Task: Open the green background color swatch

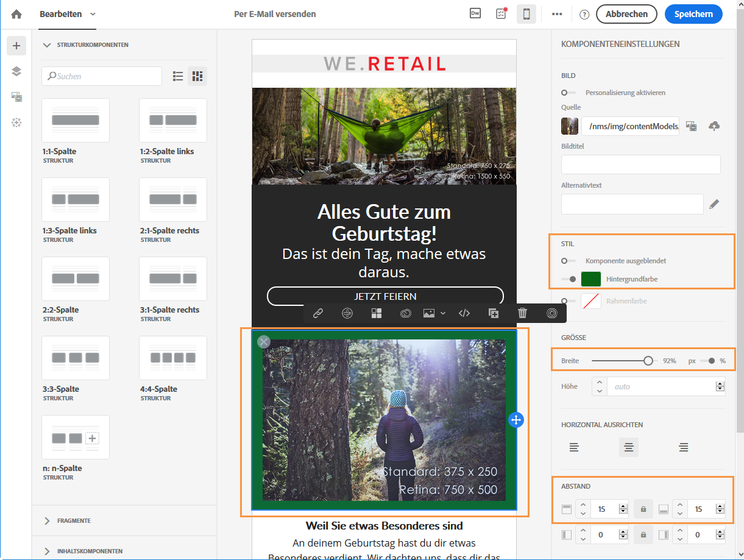Action: click(591, 279)
